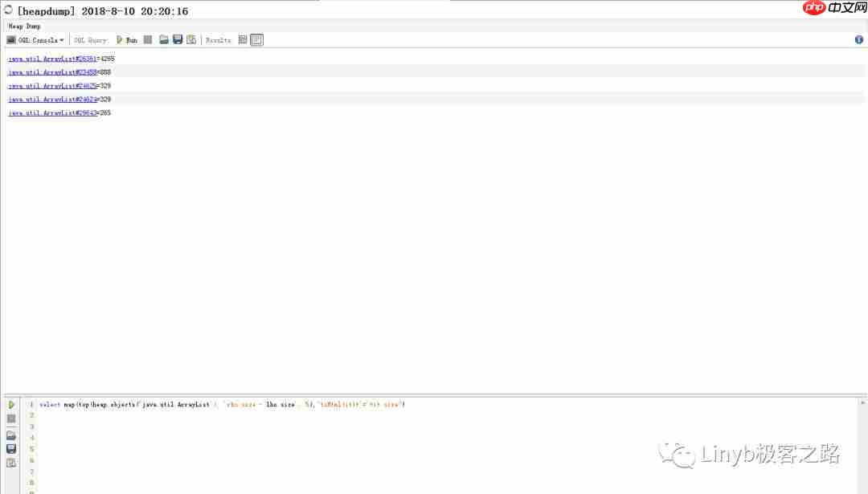Select the Heap Dump tab
Screen dimensions: 868x494
click(24, 26)
